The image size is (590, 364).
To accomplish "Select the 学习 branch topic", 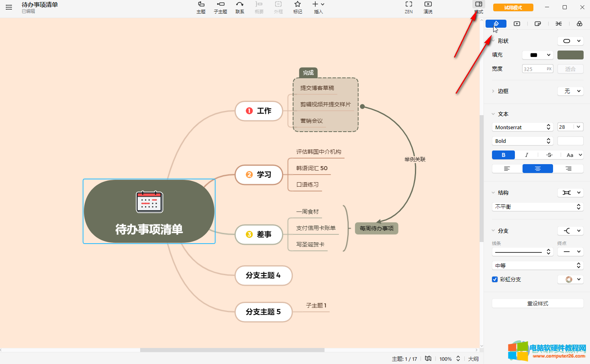I will point(259,175).
